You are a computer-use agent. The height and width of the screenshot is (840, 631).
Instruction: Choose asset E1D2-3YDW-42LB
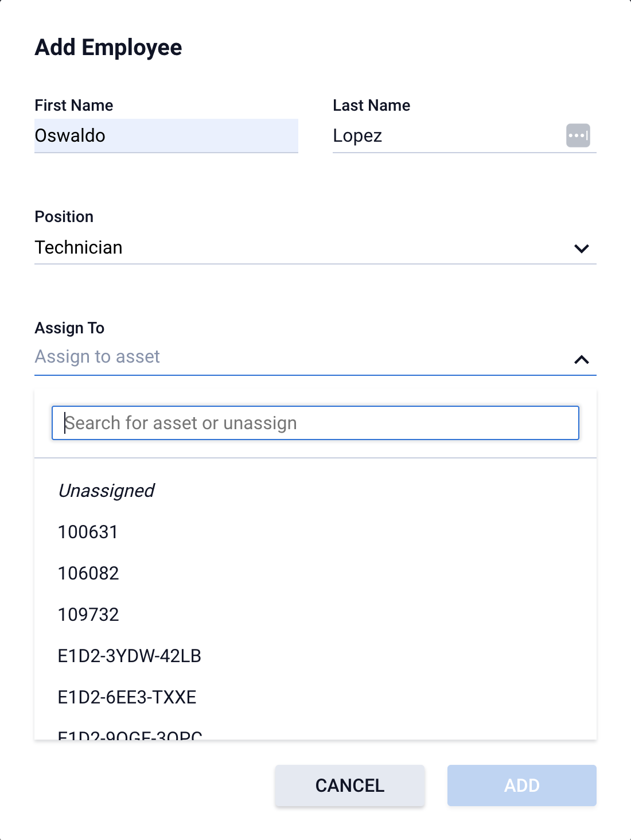pyautogui.click(x=130, y=656)
